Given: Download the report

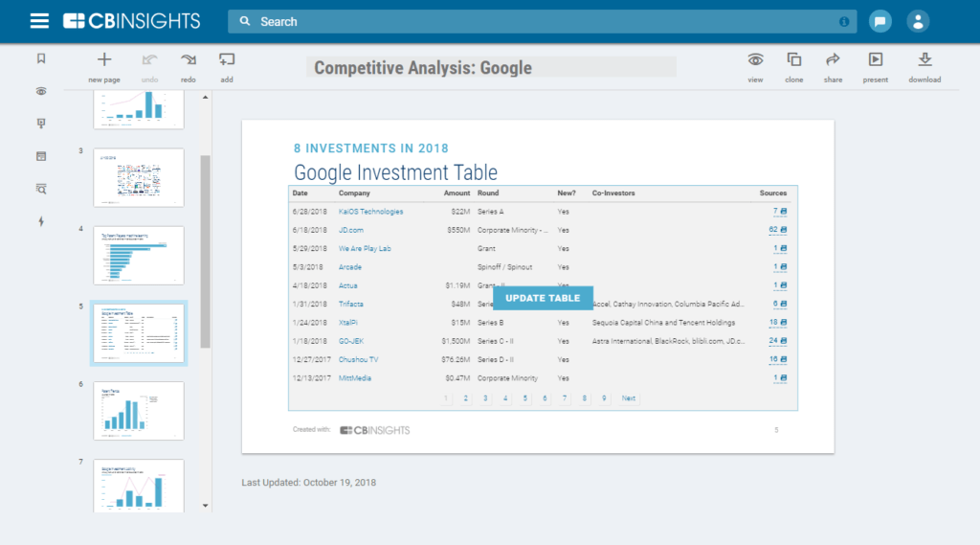Looking at the screenshot, I should tap(924, 67).
